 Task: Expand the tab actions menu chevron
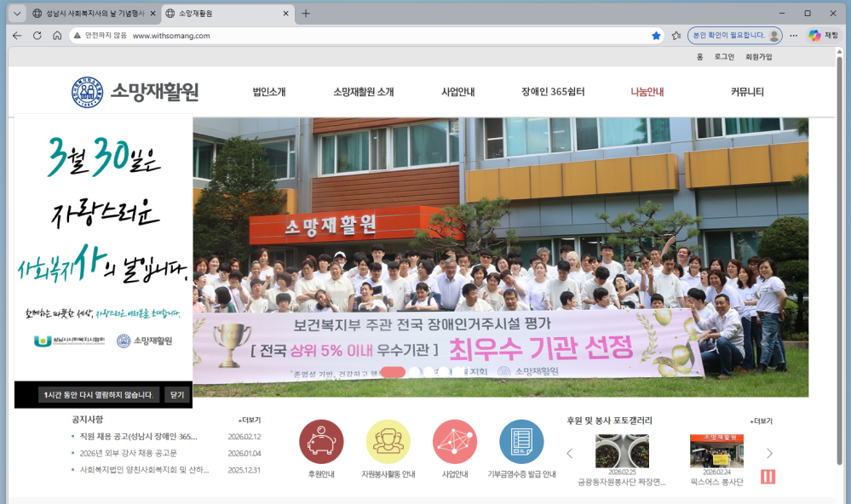(x=17, y=13)
